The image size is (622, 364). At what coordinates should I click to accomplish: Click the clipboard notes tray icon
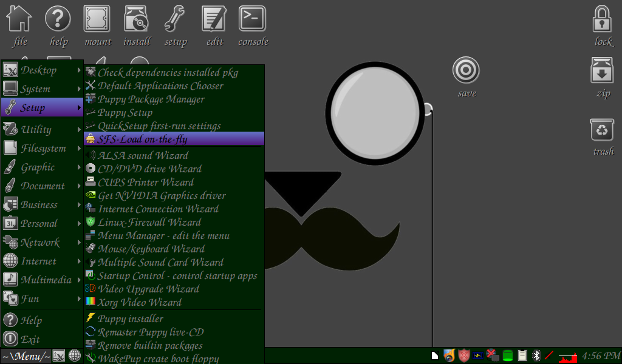(x=522, y=356)
